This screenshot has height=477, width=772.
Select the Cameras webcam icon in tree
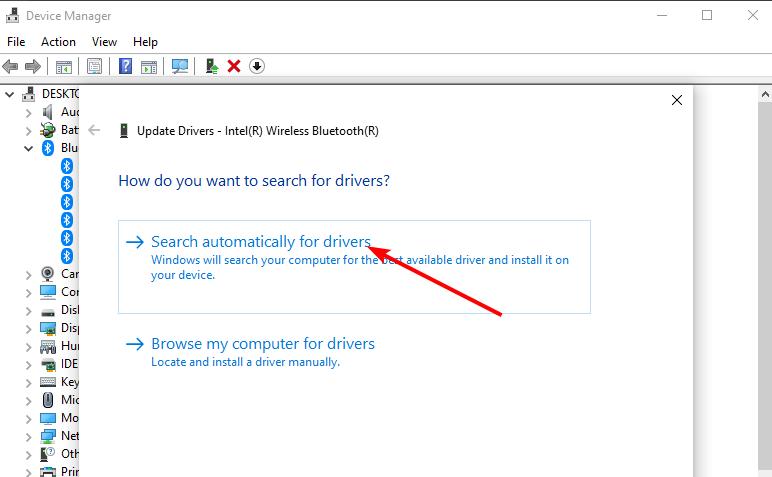click(48, 274)
